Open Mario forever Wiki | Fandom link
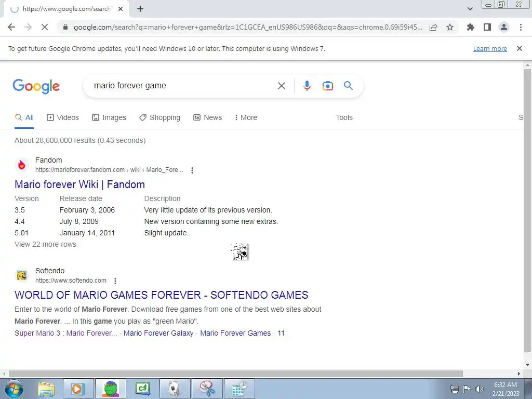This screenshot has height=399, width=532. click(x=79, y=184)
